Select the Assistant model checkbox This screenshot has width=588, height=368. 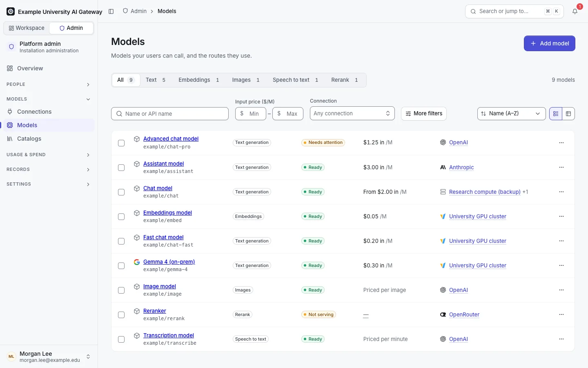point(121,168)
